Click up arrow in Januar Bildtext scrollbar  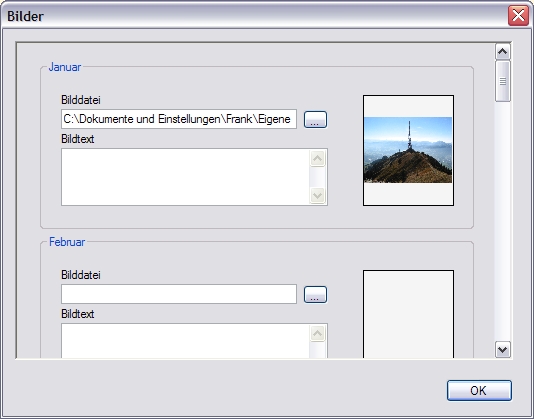[318, 158]
